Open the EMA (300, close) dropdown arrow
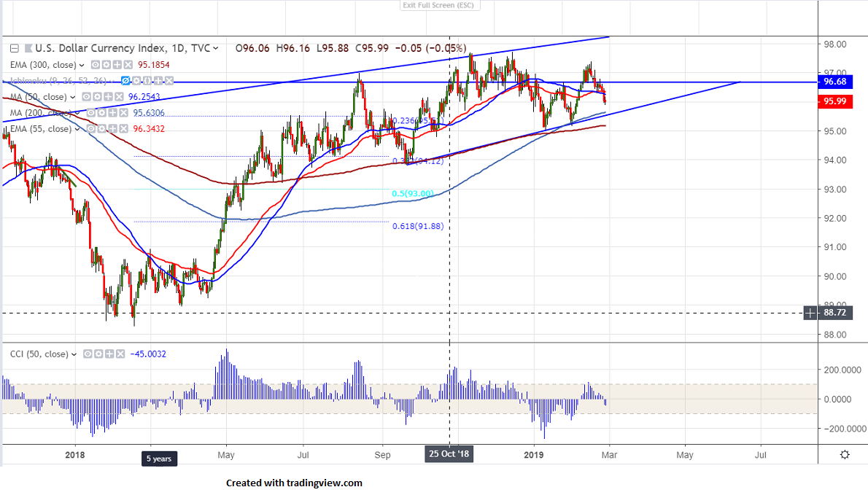The height and width of the screenshot is (495, 868). tap(81, 65)
